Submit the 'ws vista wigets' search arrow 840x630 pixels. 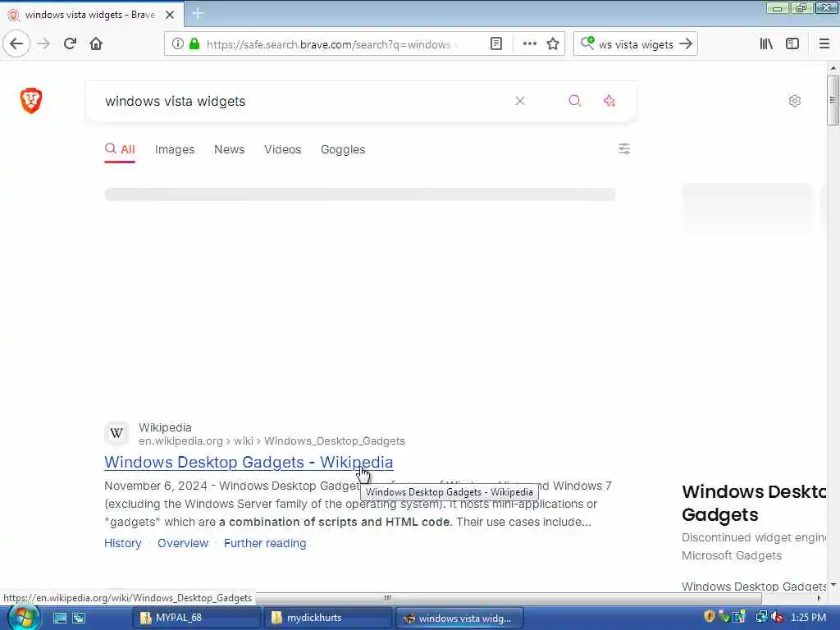pyautogui.click(x=686, y=44)
